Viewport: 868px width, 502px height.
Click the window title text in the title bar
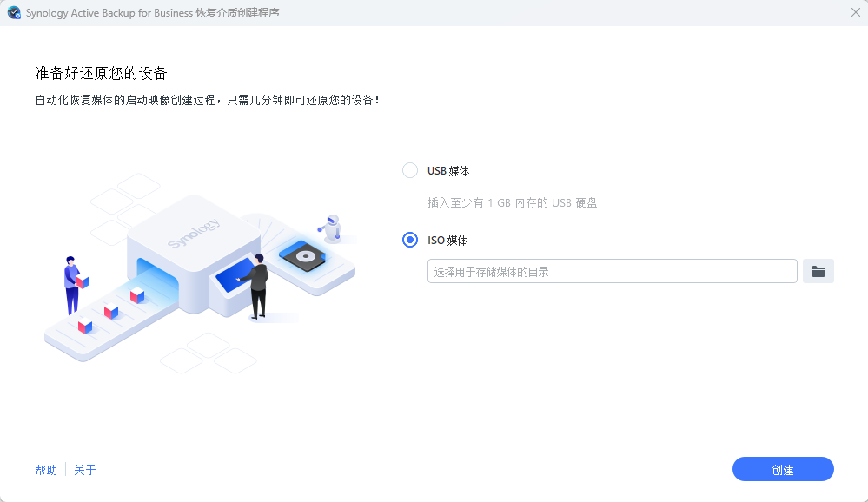(152, 13)
